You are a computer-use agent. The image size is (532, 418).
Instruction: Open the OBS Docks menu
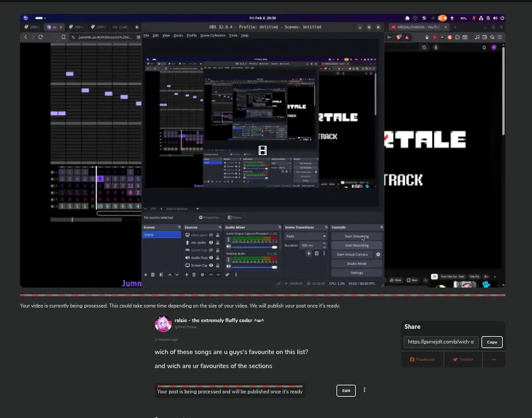click(x=178, y=35)
